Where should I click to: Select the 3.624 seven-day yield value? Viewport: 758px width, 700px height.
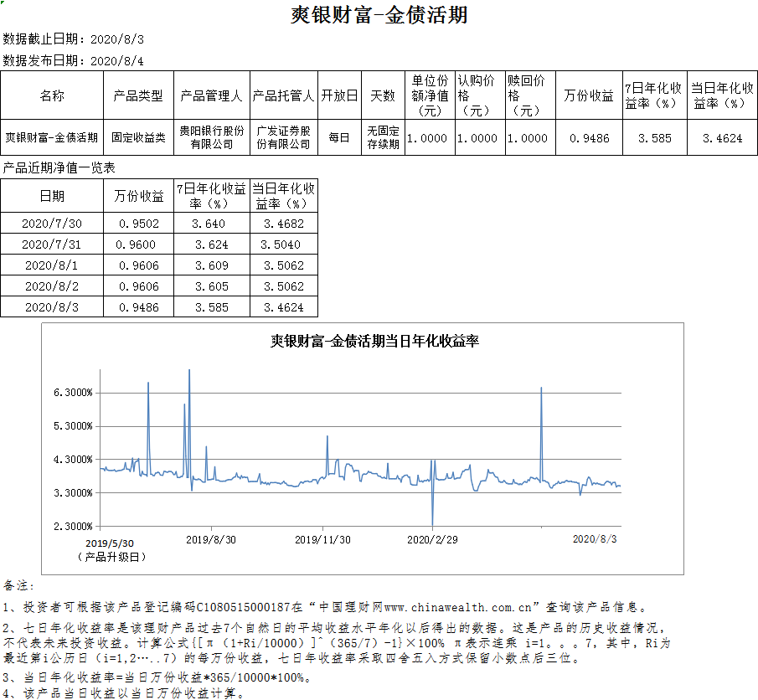click(x=212, y=244)
